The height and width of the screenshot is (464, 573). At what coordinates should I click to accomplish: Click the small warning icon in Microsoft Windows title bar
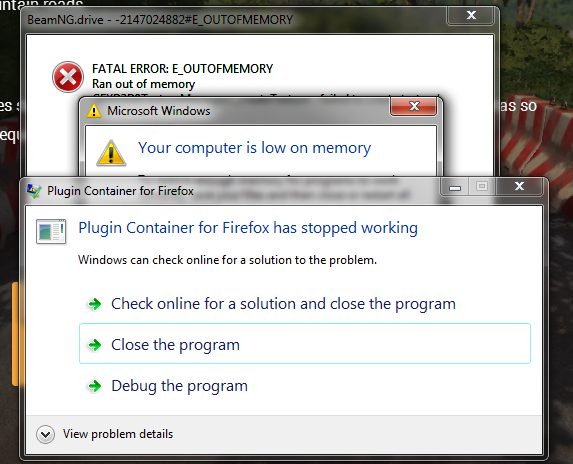click(94, 111)
